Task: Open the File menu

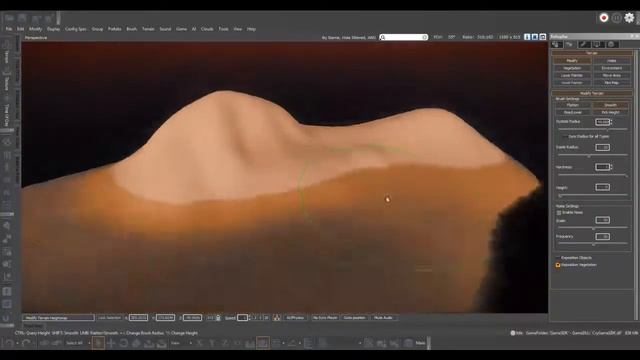Action: point(9,29)
